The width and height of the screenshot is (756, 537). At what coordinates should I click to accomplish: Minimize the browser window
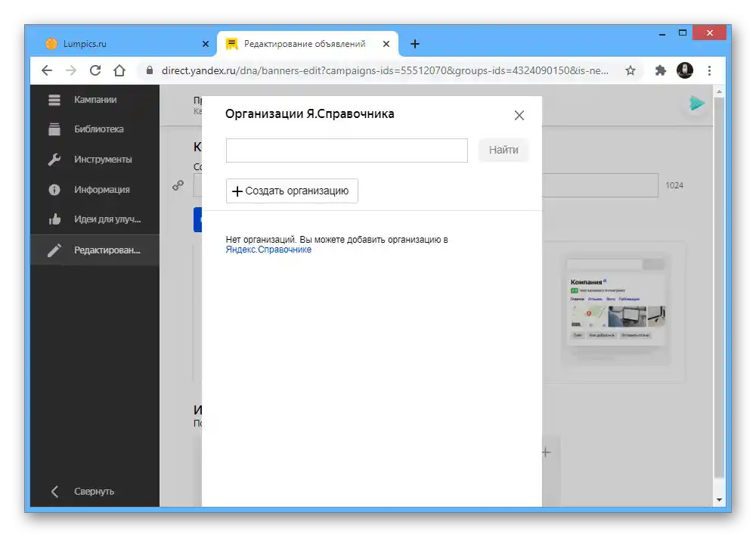click(x=662, y=34)
